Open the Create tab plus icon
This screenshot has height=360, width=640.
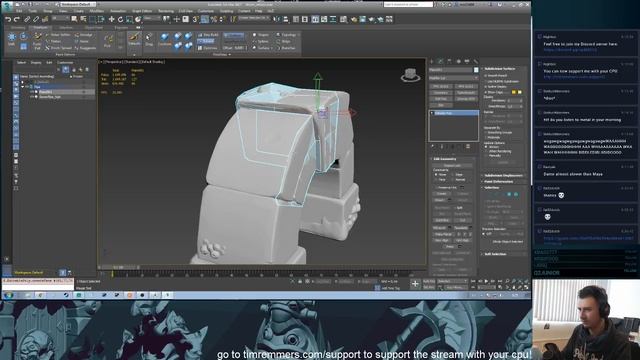coord(432,61)
